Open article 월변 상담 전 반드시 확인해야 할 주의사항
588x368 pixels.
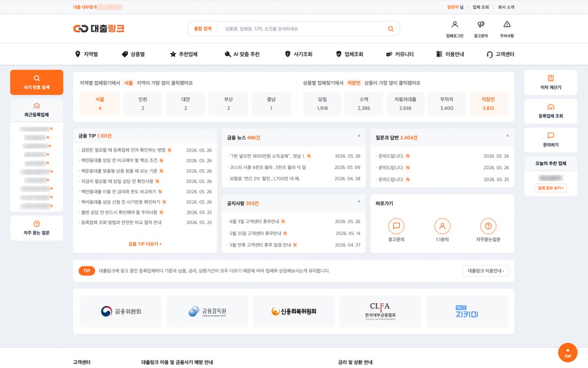(119, 212)
